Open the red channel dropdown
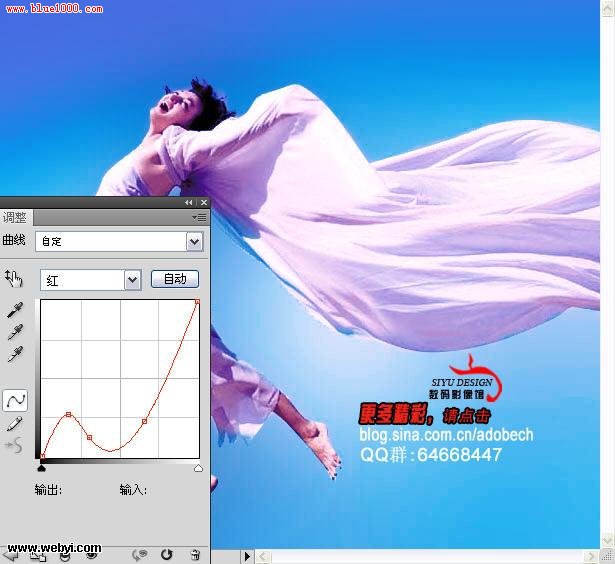Screen dimensions: 615x564 pos(133,280)
